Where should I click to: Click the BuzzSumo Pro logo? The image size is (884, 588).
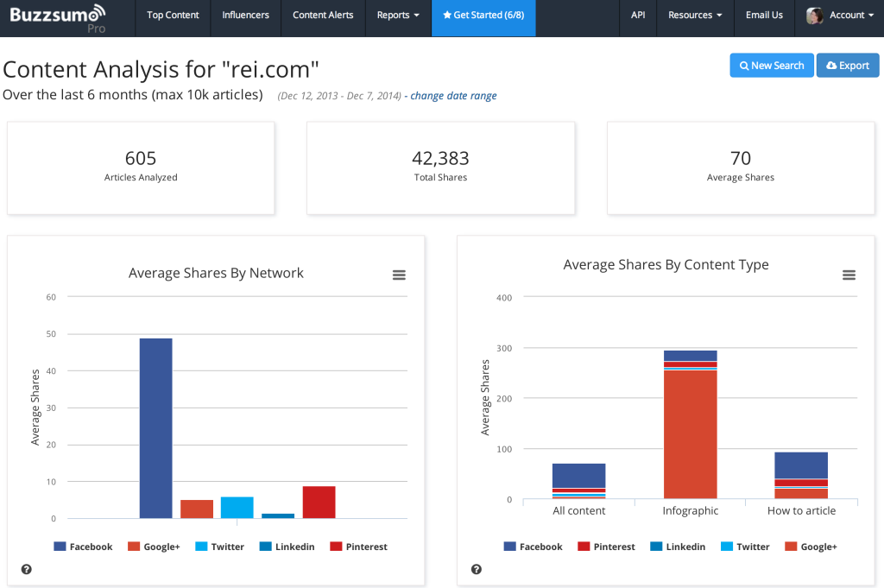(58, 18)
